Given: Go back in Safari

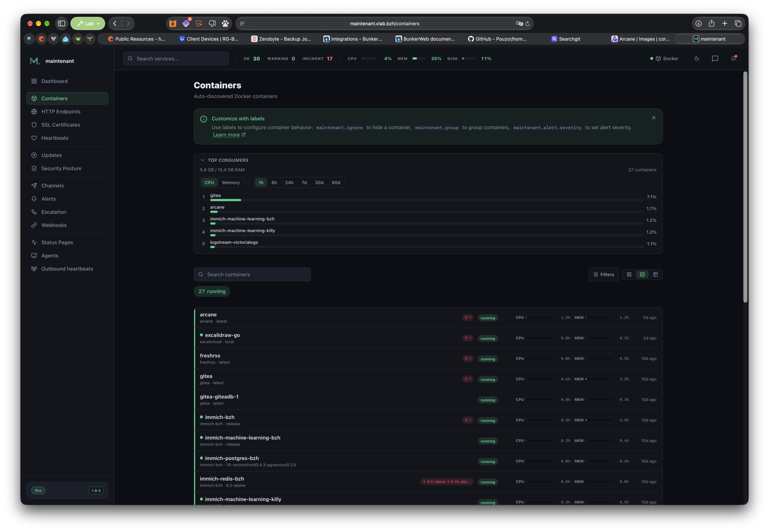Looking at the screenshot, I should 115,23.
